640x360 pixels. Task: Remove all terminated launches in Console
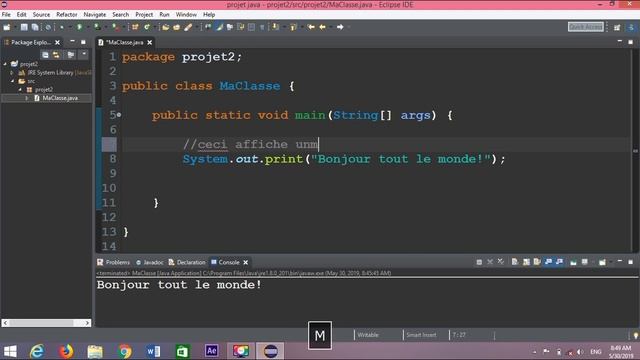click(501, 262)
